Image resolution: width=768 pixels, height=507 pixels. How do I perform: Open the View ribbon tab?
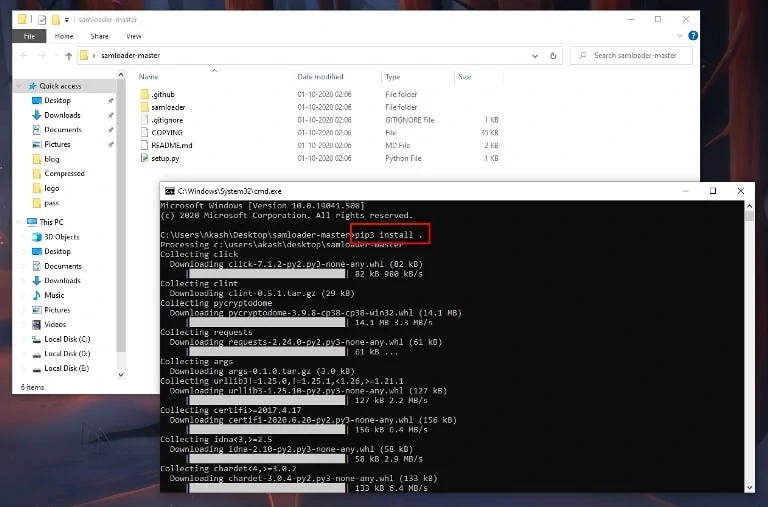click(133, 36)
